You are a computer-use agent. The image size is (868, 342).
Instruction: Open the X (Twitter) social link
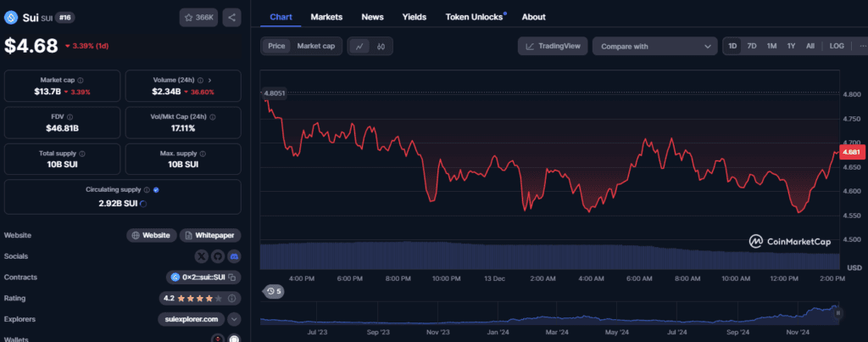click(201, 256)
